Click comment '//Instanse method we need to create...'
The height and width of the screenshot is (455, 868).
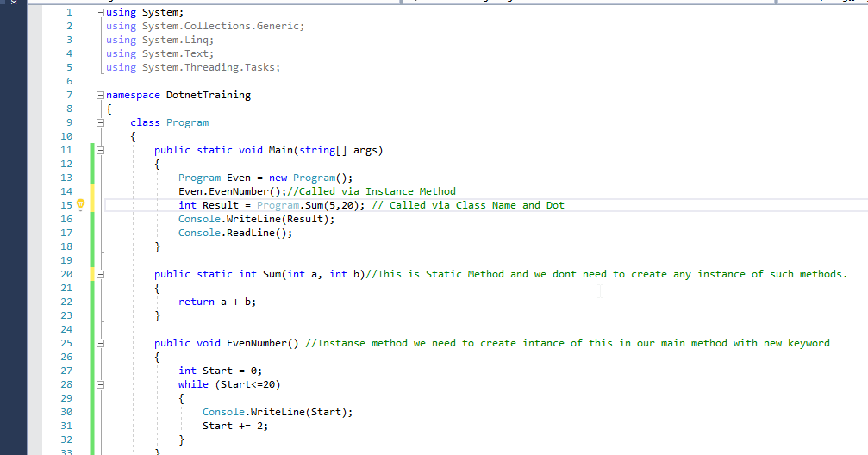click(x=567, y=343)
